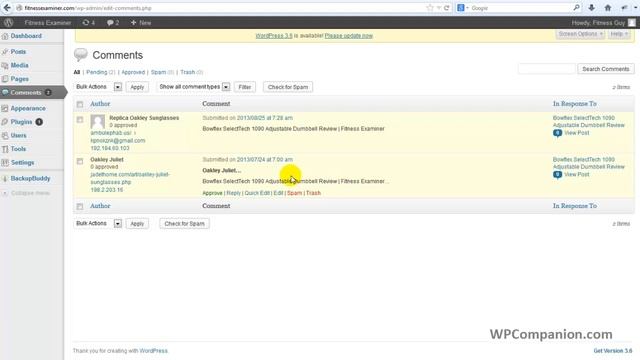Image resolution: width=640 pixels, height=360 pixels.
Task: Check the Oakley Juliet comment checkbox
Action: [x=80, y=161]
